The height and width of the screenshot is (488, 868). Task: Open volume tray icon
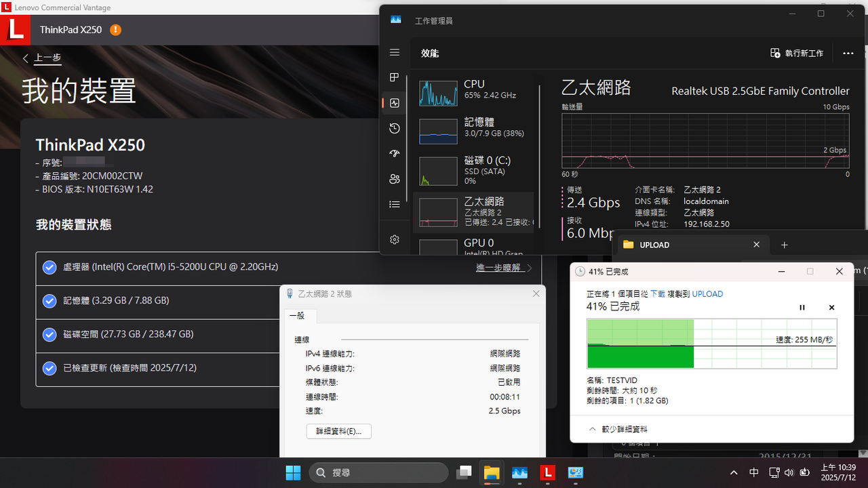click(789, 472)
